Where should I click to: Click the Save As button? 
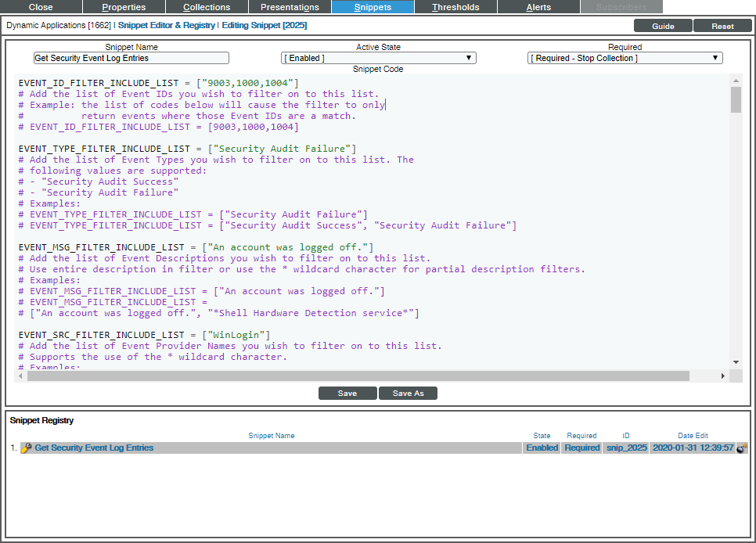pyautogui.click(x=408, y=394)
